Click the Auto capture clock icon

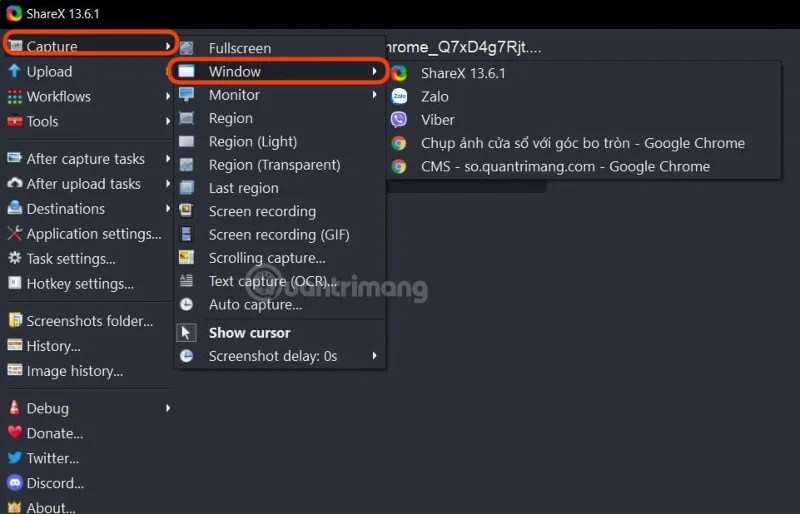[x=186, y=304]
